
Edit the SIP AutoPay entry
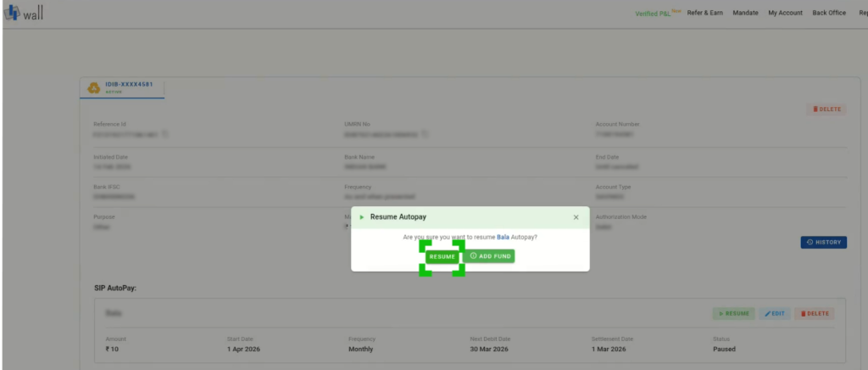tap(774, 313)
